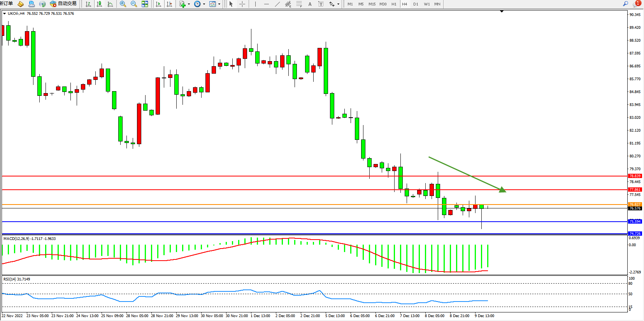The width and height of the screenshot is (644, 321).
Task: Expand the chart templates dropdown arrow
Action: tap(219, 4)
